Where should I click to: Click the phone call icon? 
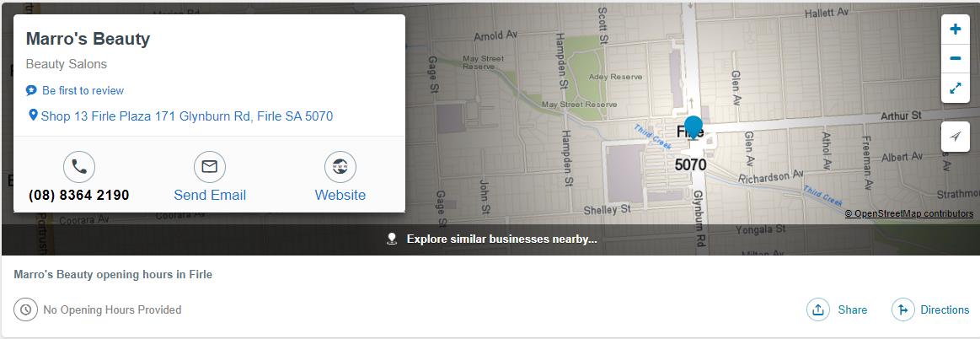pyautogui.click(x=79, y=167)
